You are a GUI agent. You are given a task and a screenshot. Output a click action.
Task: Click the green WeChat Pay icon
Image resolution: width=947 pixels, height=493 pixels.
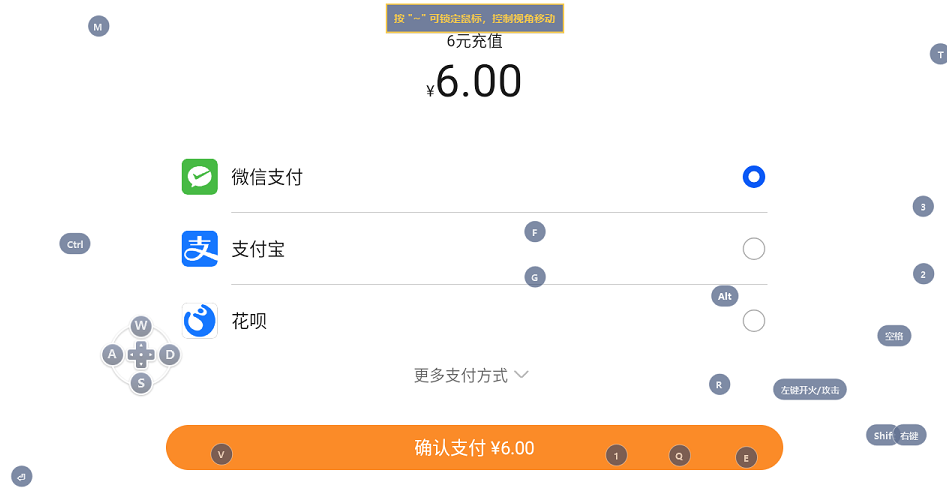click(200, 177)
